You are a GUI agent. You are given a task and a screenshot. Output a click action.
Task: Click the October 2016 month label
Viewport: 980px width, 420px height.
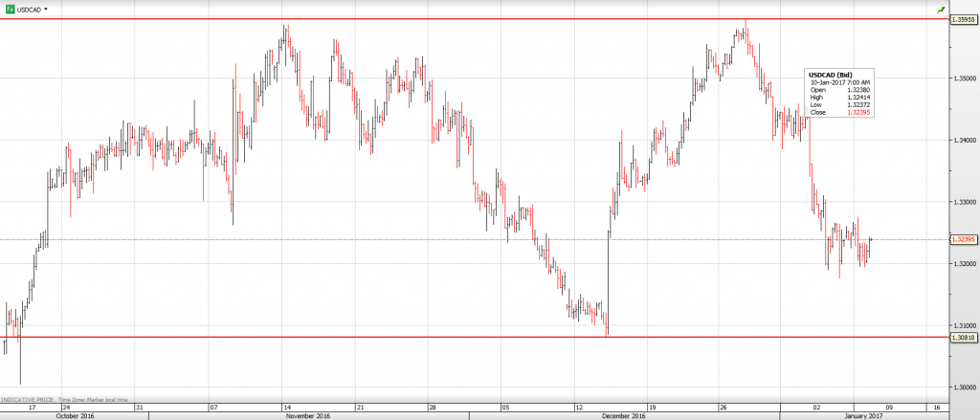pyautogui.click(x=75, y=415)
